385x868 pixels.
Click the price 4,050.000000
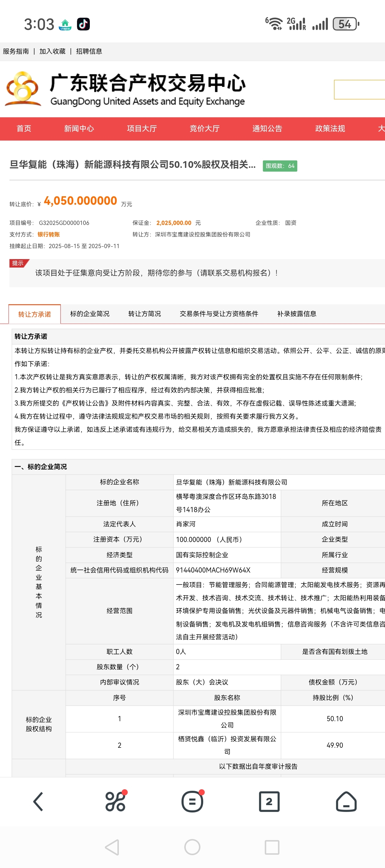(80, 201)
